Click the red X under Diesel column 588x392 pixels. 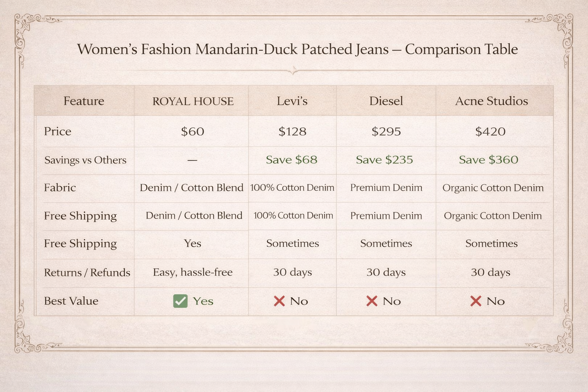(x=372, y=301)
